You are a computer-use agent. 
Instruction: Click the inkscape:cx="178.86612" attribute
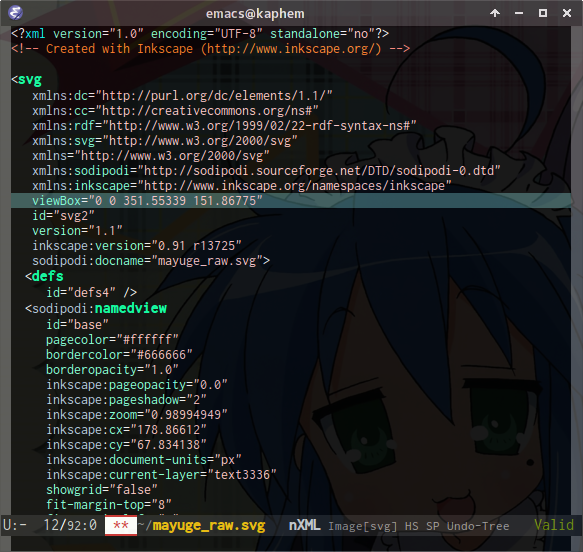pyautogui.click(x=126, y=430)
